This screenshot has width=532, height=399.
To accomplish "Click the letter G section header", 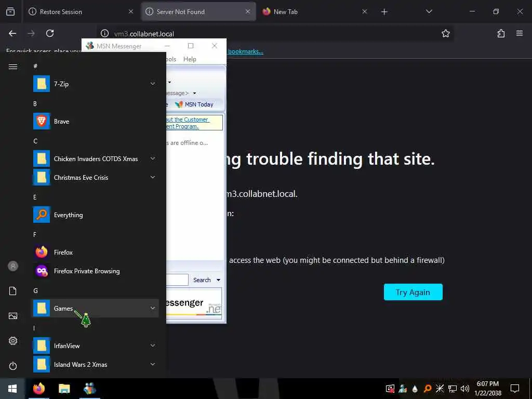I will coord(35,291).
